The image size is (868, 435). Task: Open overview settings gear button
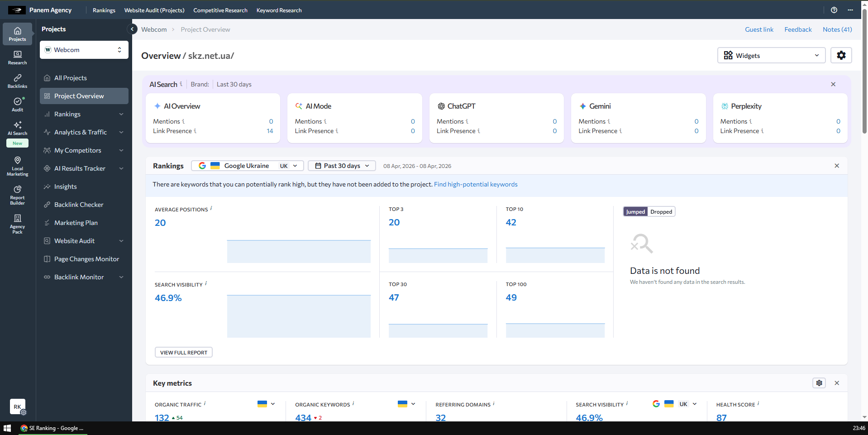(x=841, y=55)
